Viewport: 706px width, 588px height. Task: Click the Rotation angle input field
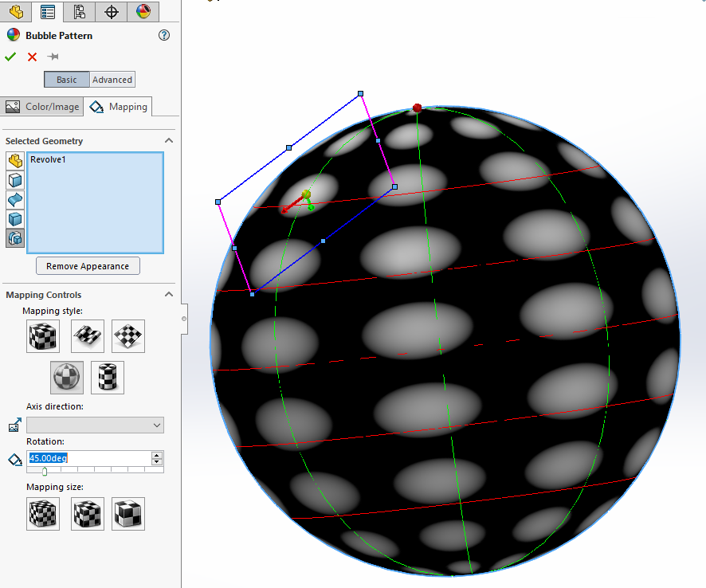click(88, 458)
